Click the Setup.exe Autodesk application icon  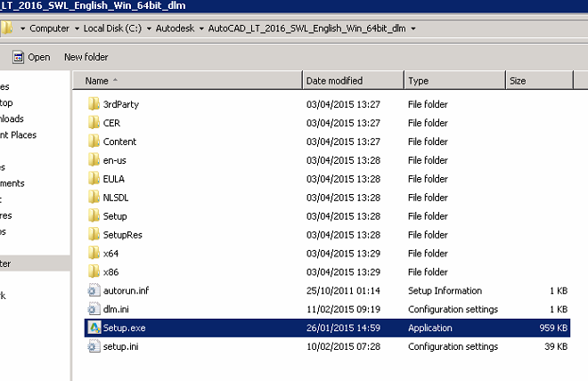tap(94, 328)
